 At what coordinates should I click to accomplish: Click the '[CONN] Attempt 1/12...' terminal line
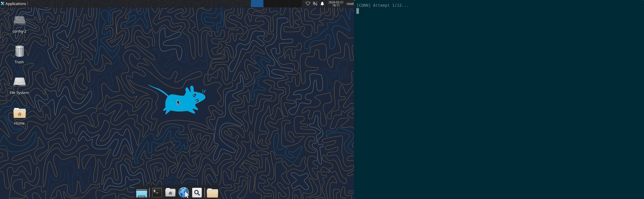(x=382, y=5)
